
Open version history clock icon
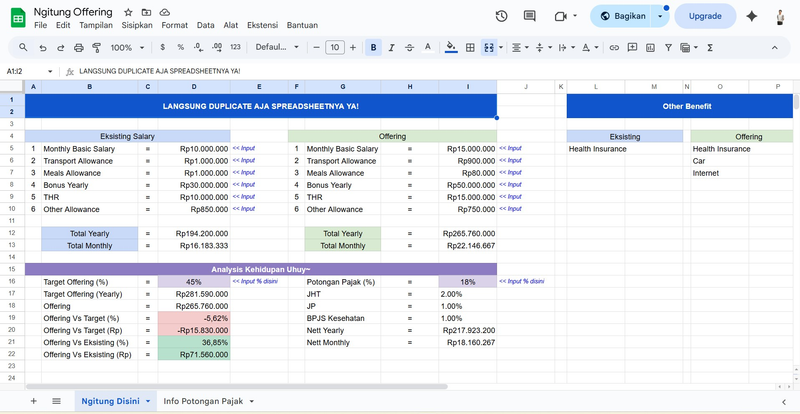501,16
